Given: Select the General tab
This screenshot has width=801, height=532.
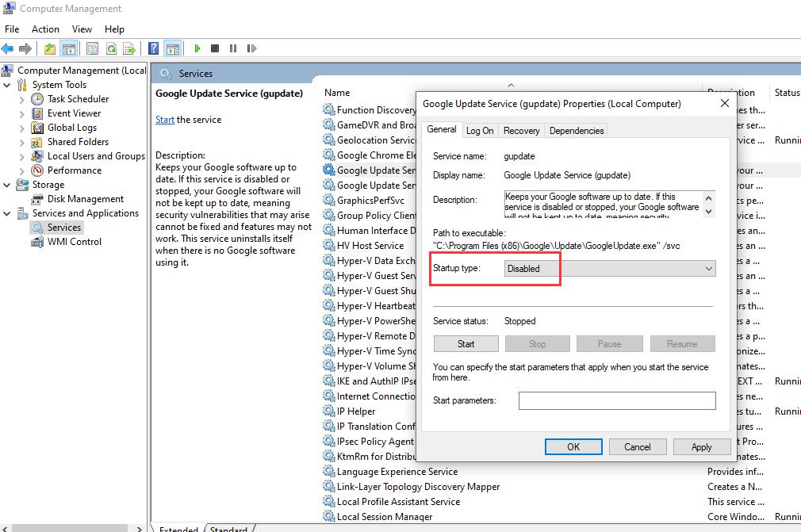Looking at the screenshot, I should (x=442, y=129).
